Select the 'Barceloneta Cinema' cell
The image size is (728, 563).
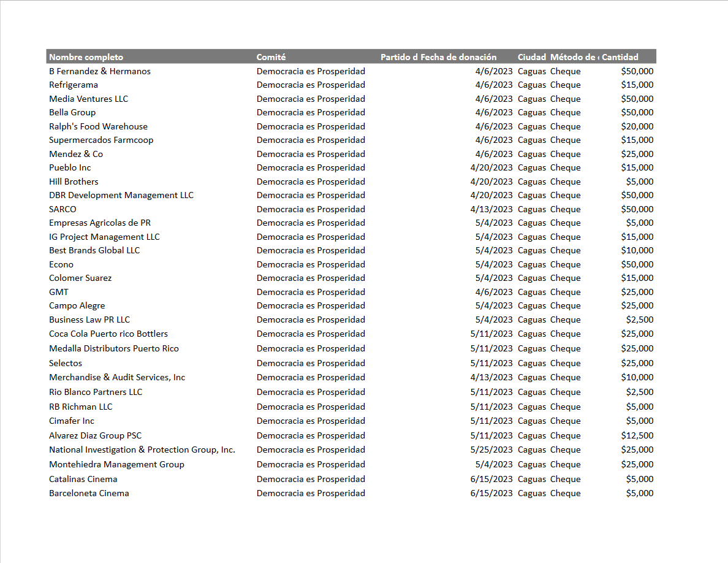click(x=89, y=493)
